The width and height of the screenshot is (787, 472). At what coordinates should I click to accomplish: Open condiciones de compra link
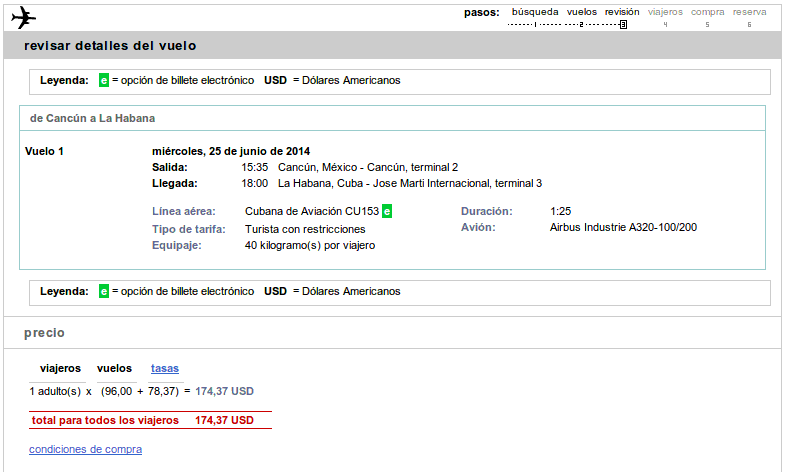click(x=85, y=449)
